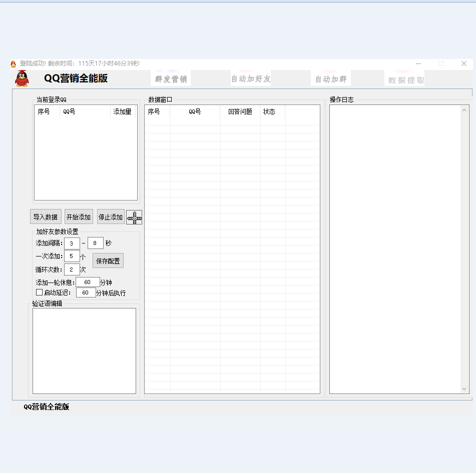The image size is (476, 475).
Task: Select the 自动加群 tab
Action: (x=331, y=79)
